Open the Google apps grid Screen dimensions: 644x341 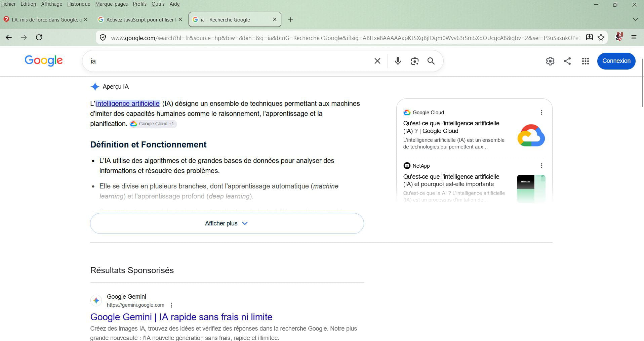pyautogui.click(x=586, y=61)
